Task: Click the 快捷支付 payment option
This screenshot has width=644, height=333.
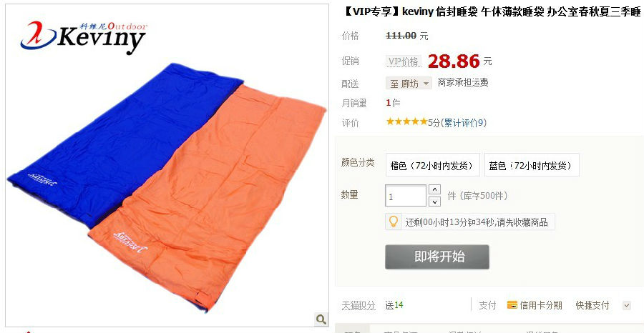Action: tap(592, 305)
